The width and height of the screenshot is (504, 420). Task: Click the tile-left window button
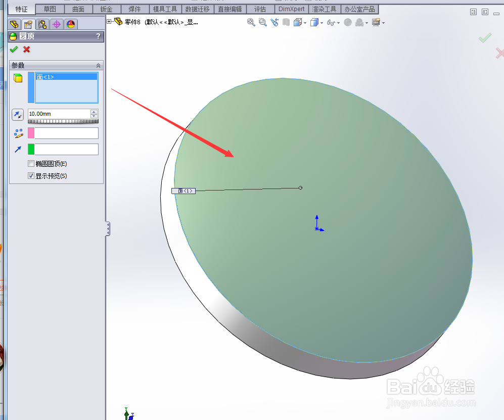(474, 12)
